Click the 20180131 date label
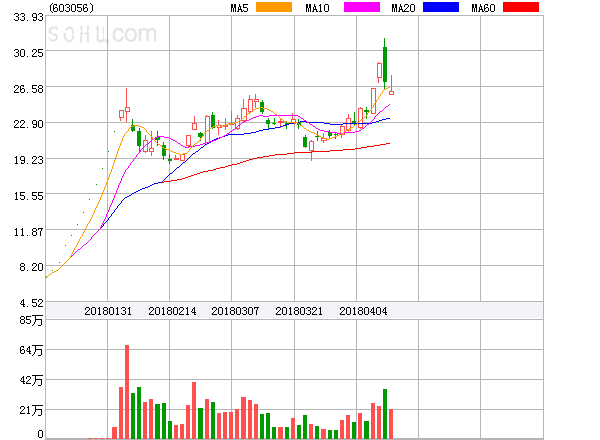This screenshot has width=600, height=440. [108, 311]
